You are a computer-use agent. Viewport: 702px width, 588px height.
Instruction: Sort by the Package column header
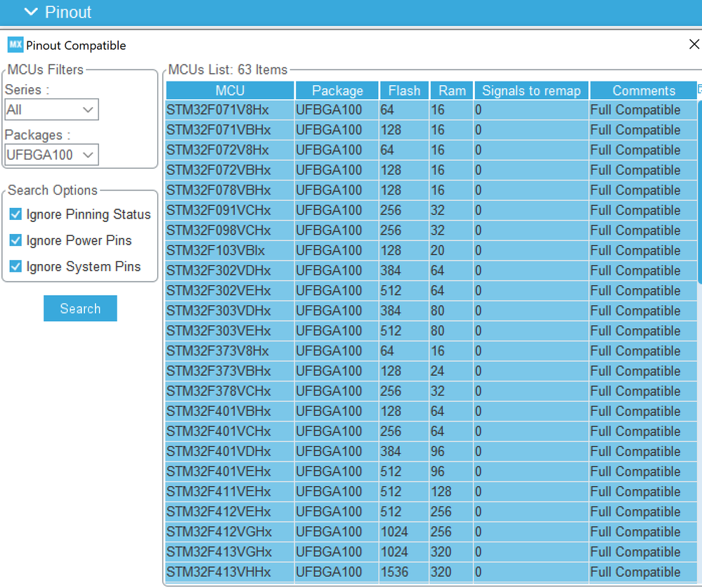click(x=337, y=91)
